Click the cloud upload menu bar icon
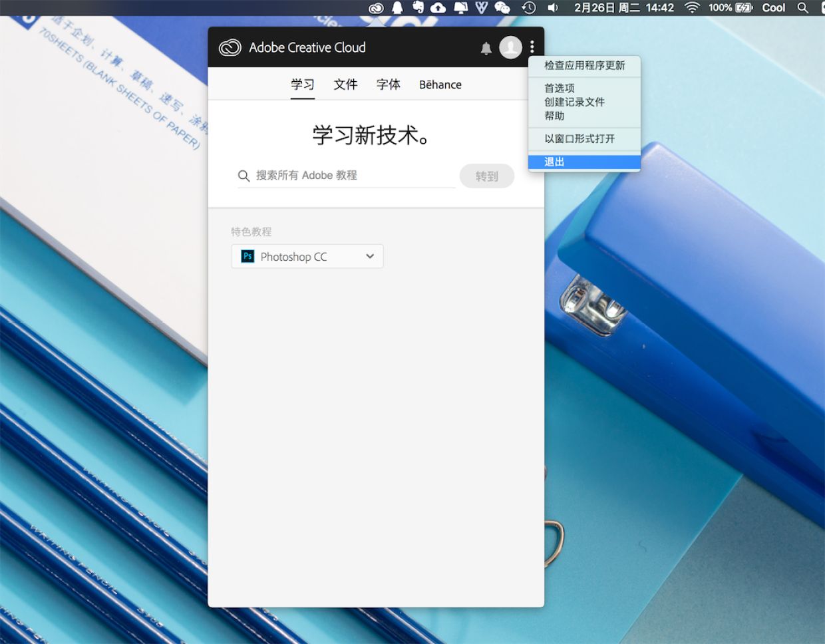 (x=438, y=8)
